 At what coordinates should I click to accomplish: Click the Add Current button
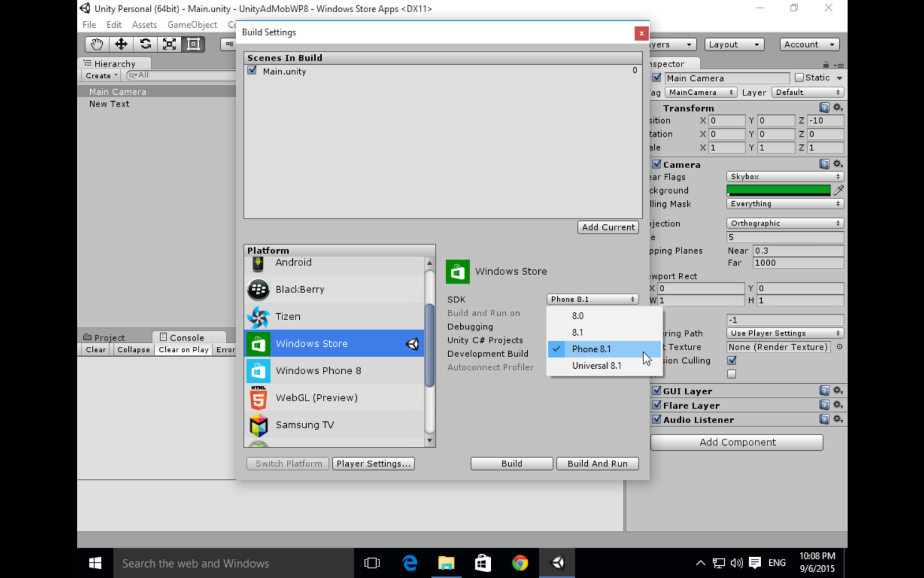[608, 227]
